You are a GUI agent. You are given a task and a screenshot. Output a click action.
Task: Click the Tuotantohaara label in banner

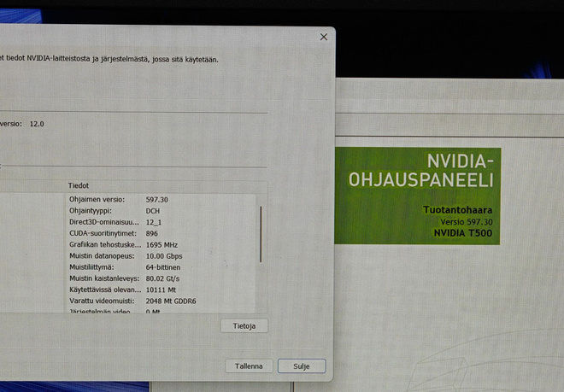pyautogui.click(x=457, y=210)
